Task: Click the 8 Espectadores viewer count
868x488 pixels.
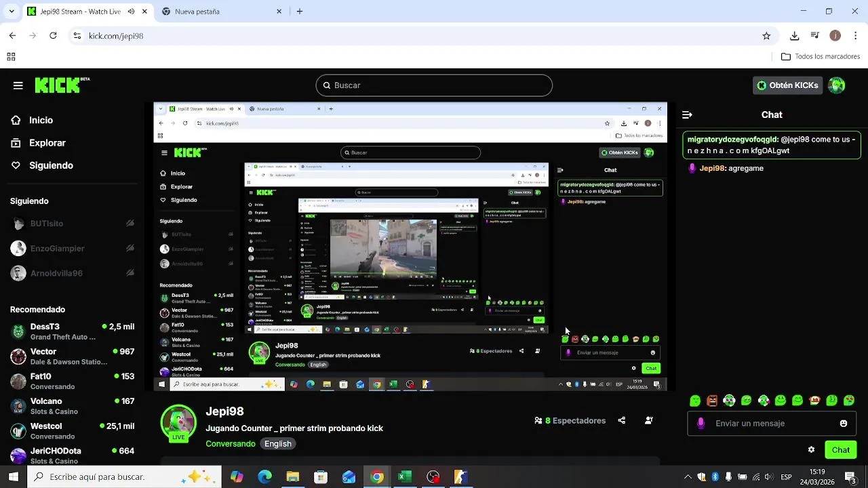Action: pyautogui.click(x=570, y=421)
